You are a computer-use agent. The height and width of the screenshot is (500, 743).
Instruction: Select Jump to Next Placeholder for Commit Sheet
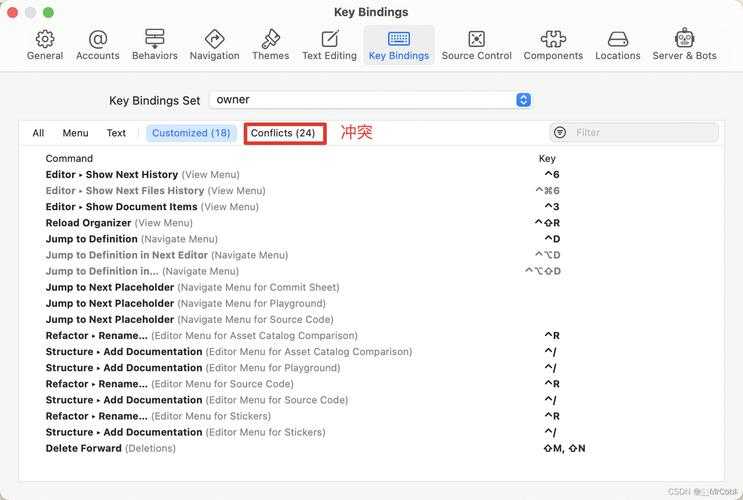click(x=372, y=287)
